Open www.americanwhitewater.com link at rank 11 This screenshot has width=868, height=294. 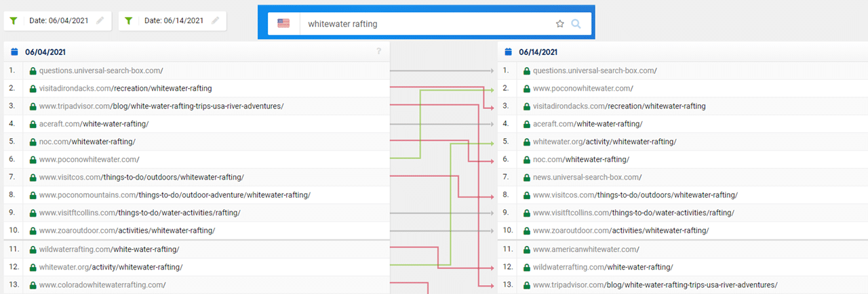pos(586,249)
